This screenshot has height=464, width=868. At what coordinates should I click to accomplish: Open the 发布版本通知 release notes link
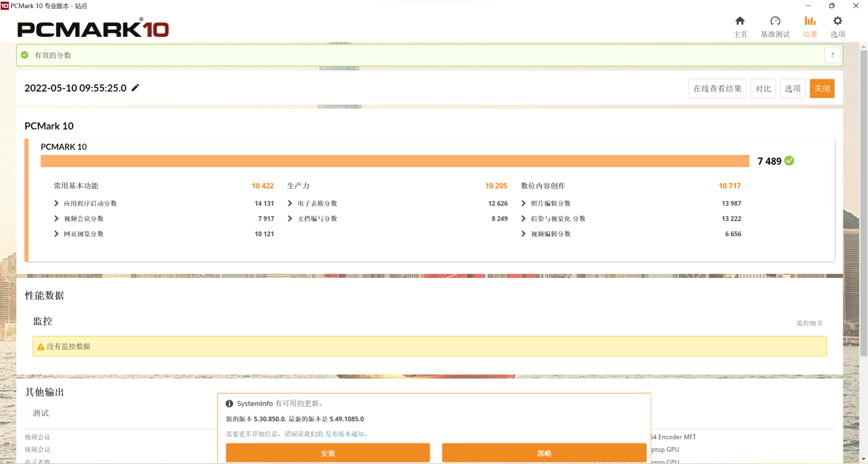[346, 434]
